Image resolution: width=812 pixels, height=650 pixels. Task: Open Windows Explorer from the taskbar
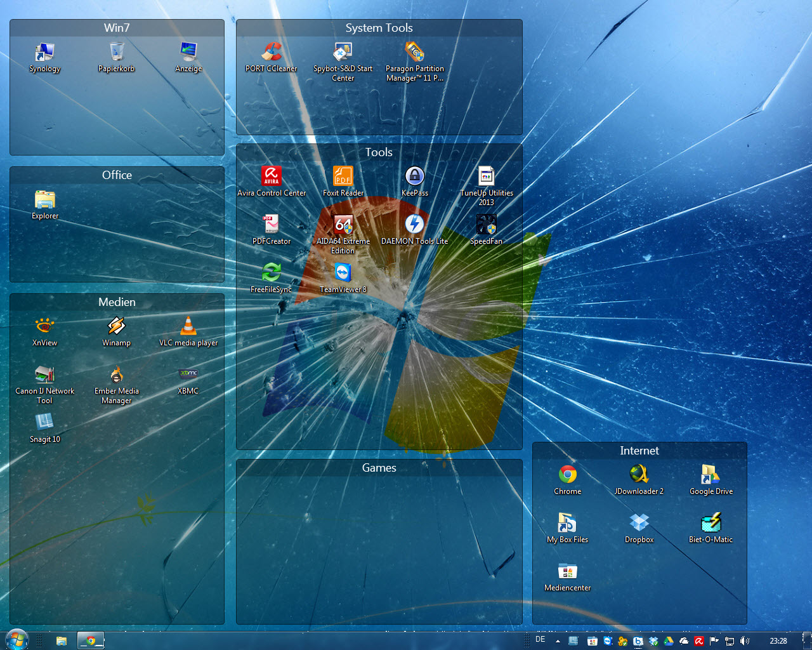coord(62,641)
